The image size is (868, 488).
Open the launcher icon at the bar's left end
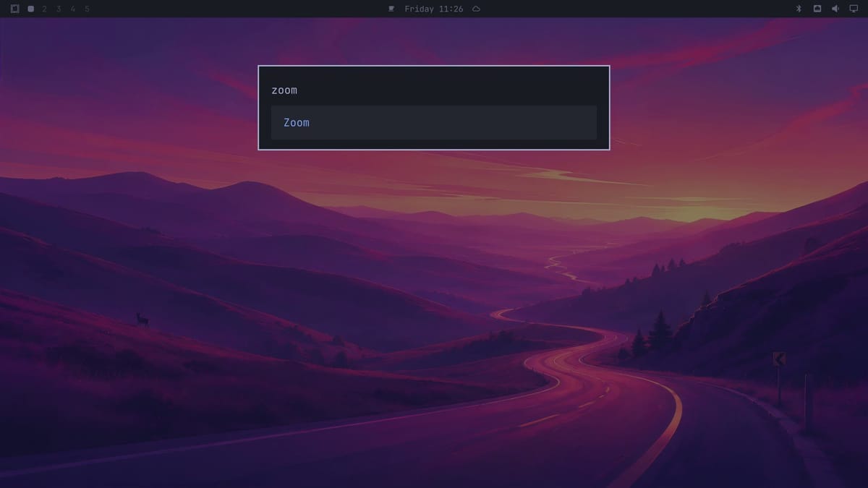pyautogui.click(x=14, y=9)
